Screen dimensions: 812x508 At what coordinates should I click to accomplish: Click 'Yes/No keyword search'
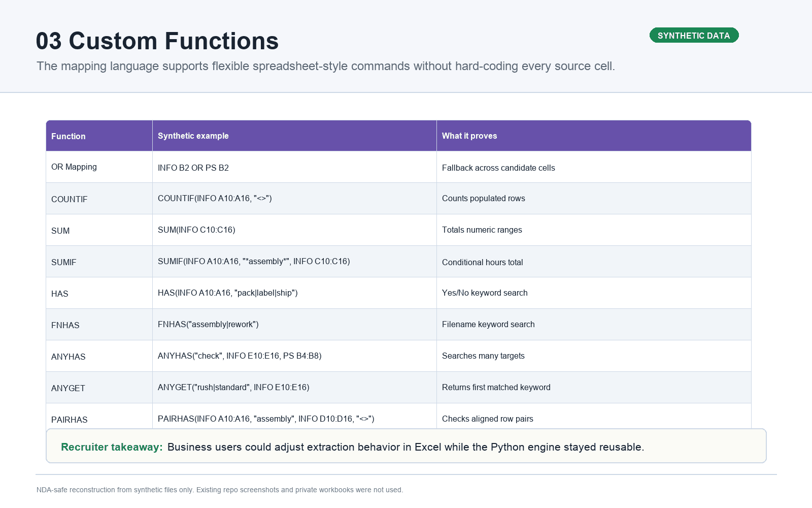[x=485, y=293]
